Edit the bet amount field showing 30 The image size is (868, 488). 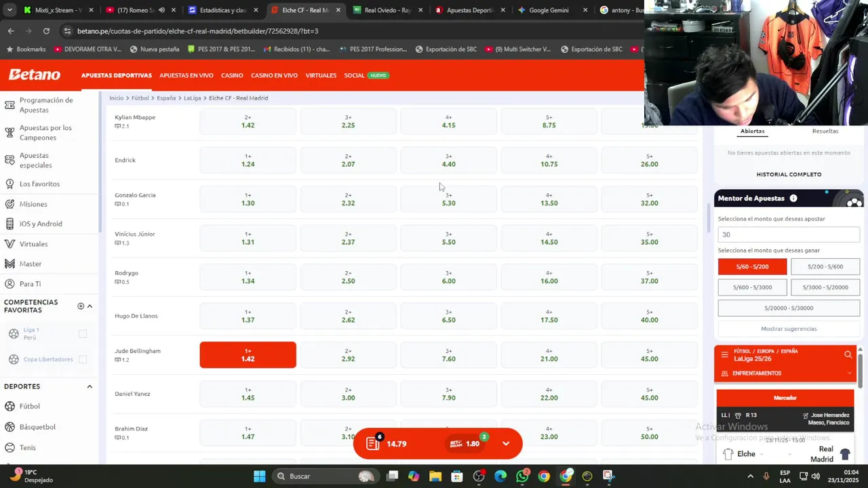(789, 235)
